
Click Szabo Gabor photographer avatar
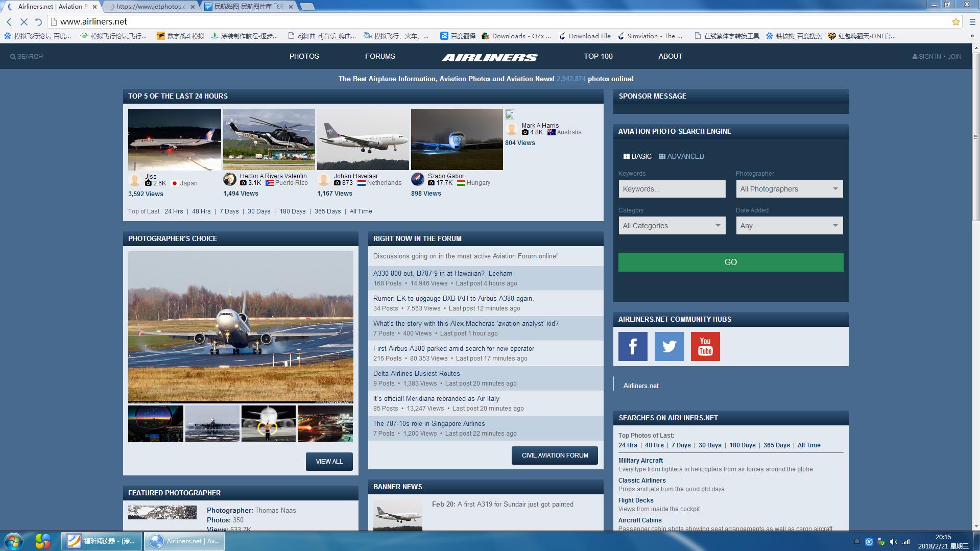coord(418,179)
